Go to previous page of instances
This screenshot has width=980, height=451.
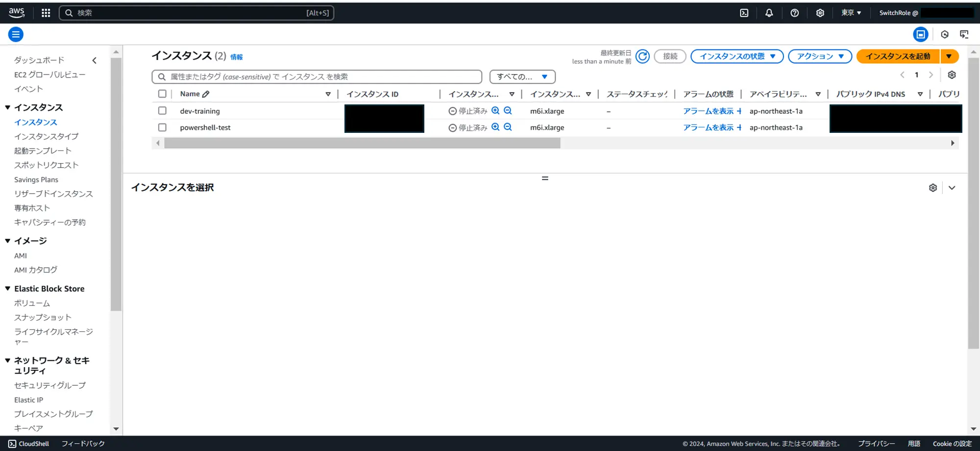click(x=902, y=75)
